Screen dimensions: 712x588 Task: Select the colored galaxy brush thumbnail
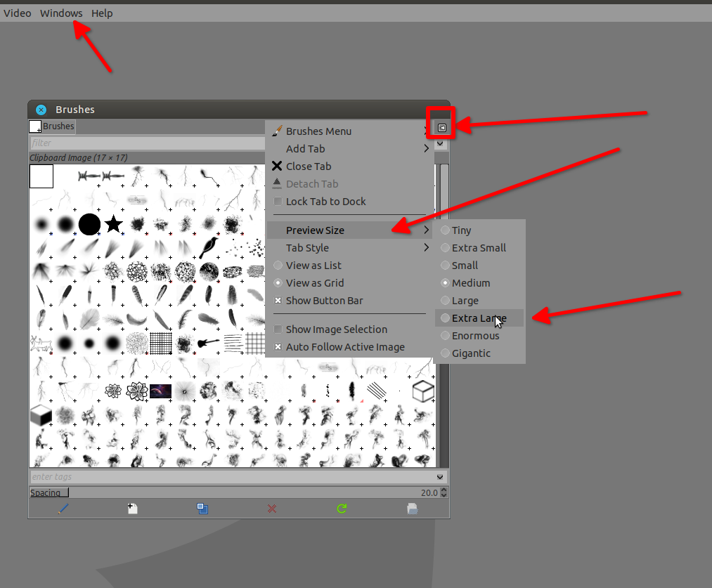point(160,391)
